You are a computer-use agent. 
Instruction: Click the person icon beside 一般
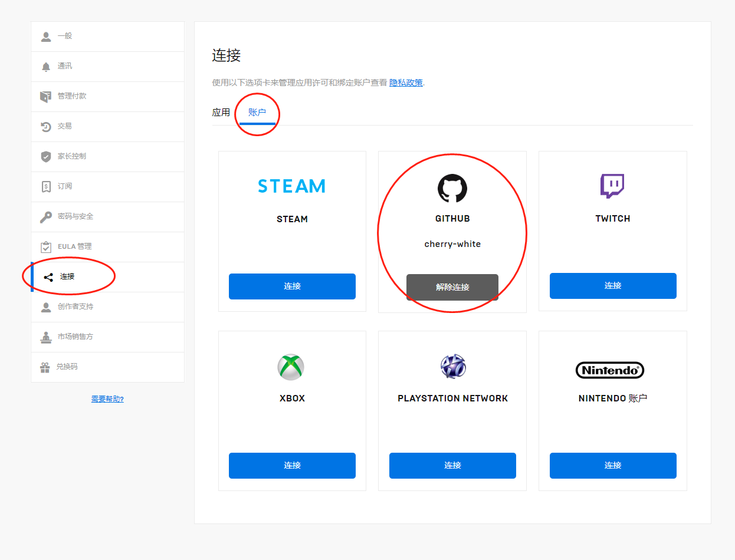(x=46, y=37)
